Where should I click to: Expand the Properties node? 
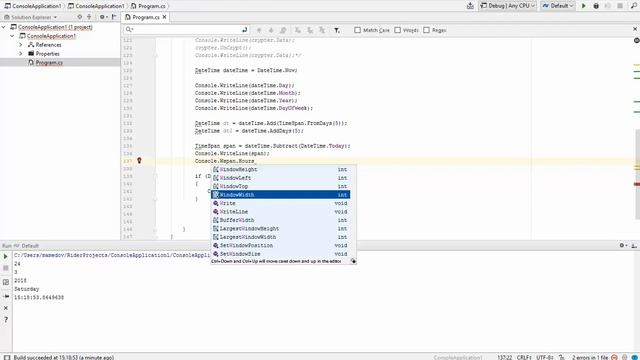21,54
